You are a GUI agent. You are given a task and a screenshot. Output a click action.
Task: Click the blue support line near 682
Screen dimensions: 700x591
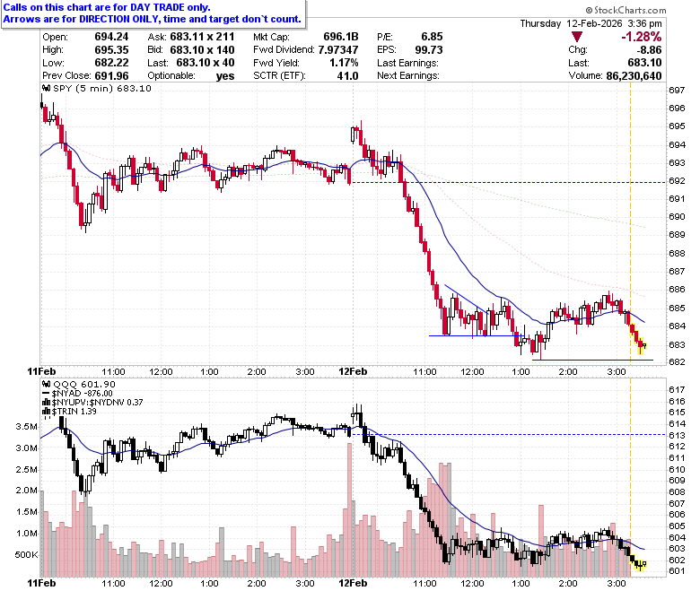click(592, 360)
